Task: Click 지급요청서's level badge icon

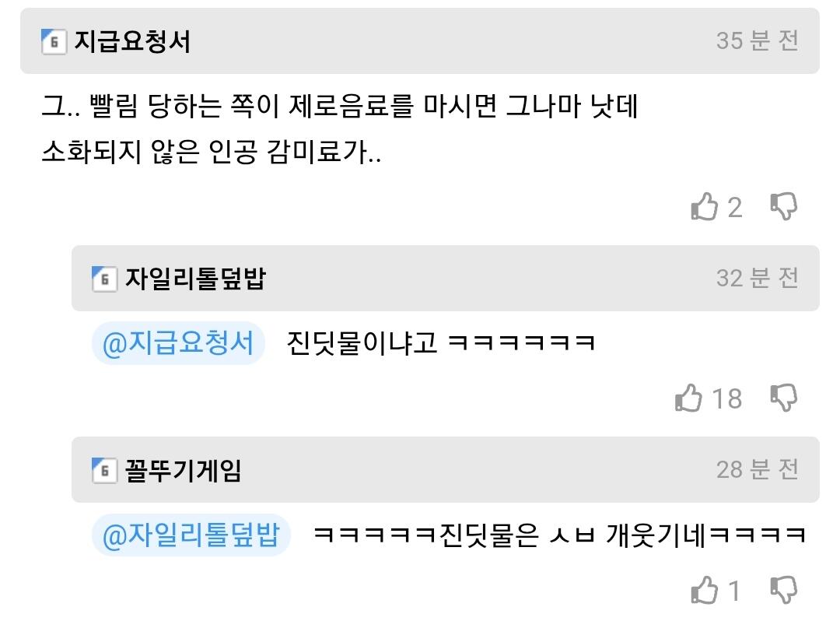Action: click(54, 41)
